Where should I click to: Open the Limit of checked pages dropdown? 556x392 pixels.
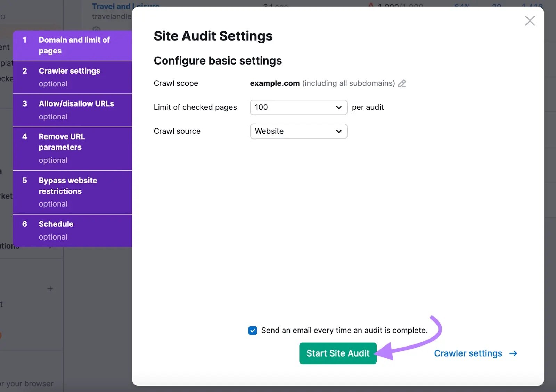[298, 107]
